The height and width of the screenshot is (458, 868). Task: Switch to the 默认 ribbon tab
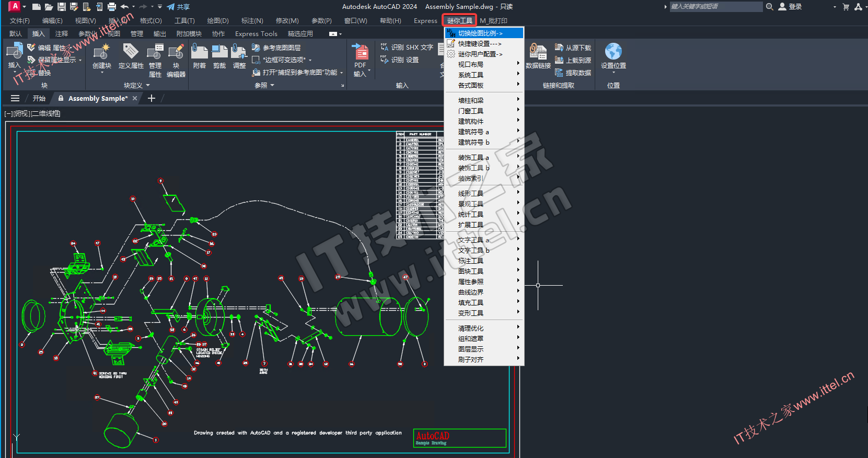(x=16, y=33)
